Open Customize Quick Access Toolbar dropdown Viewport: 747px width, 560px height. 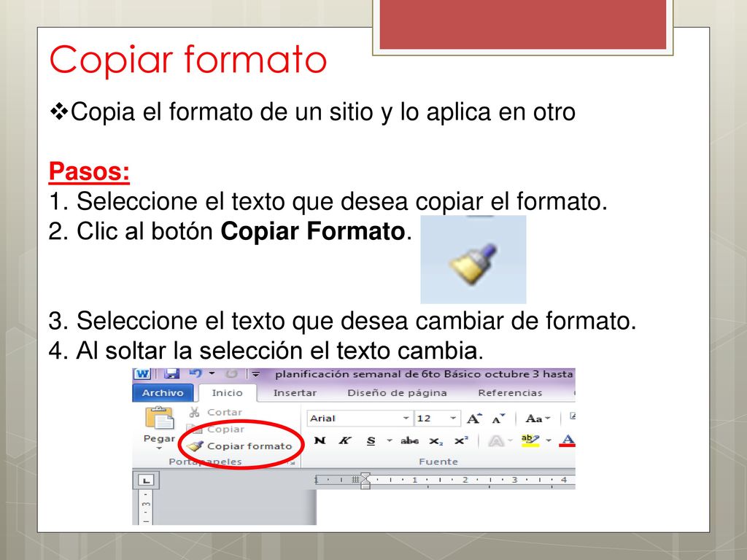pyautogui.click(x=256, y=374)
